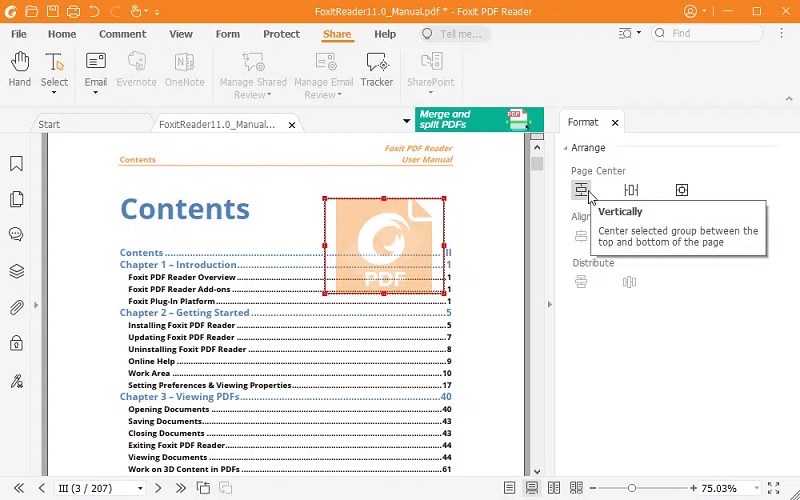
Task: Click the zoom in plus button
Action: 693,488
